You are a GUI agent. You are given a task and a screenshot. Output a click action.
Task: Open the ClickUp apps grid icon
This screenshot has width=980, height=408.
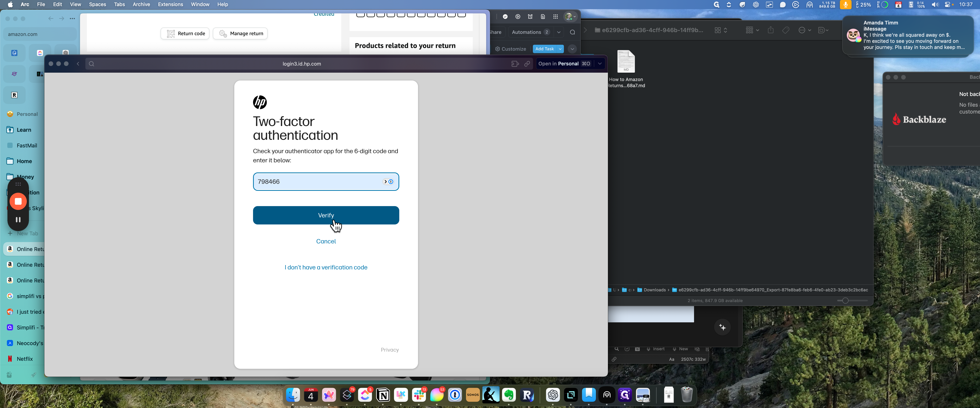555,17
